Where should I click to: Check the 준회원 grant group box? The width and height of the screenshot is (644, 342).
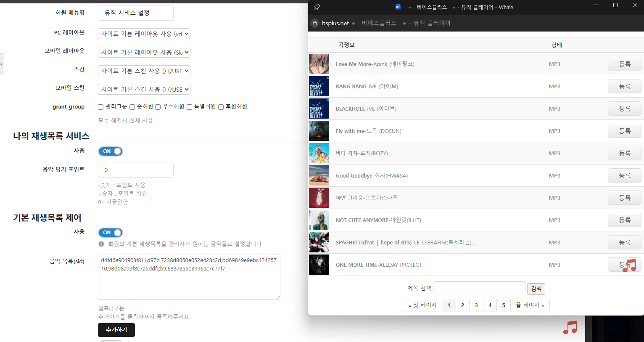132,107
